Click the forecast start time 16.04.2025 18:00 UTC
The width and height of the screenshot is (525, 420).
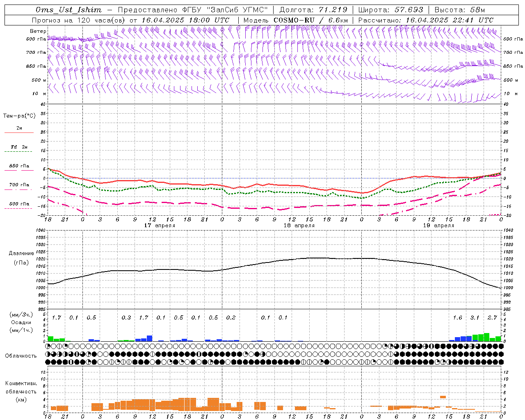pos(185,20)
